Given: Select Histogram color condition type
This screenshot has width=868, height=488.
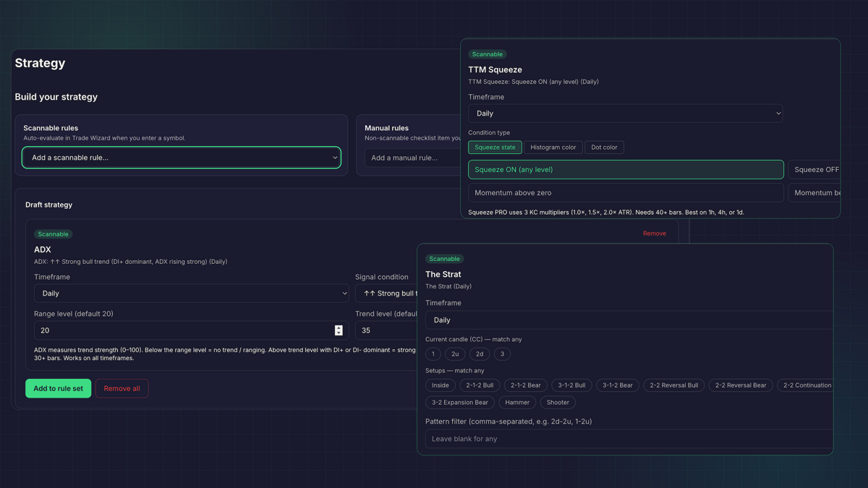Looking at the screenshot, I should 553,147.
